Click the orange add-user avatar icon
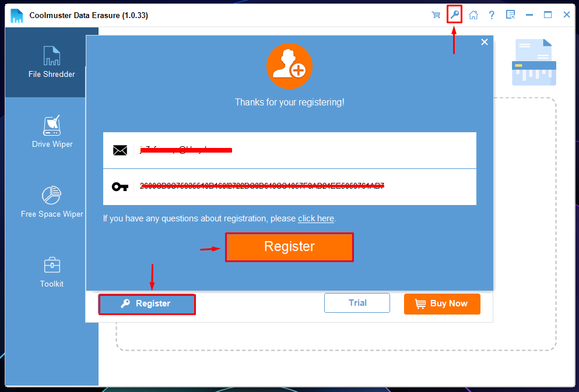Image resolution: width=579 pixels, height=392 pixels. (x=289, y=66)
